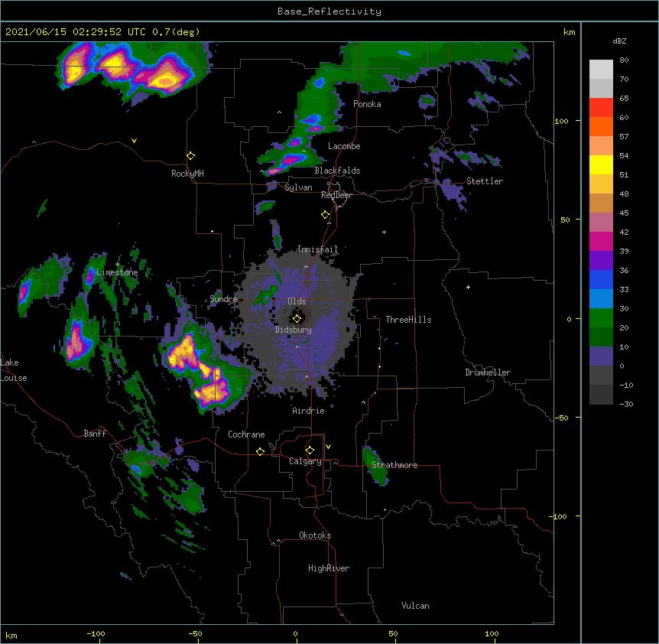This screenshot has height=644, width=659.
Task: Select the magenta 42-39 dBZ legend swatch
Action: [x=601, y=241]
